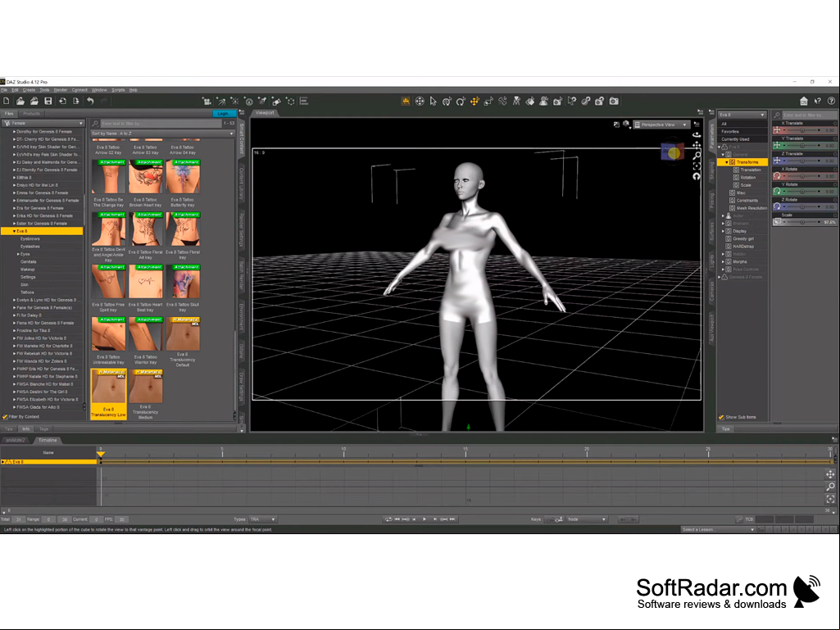This screenshot has width=840, height=630.
Task: Click the DAZ home store icon
Action: [804, 101]
